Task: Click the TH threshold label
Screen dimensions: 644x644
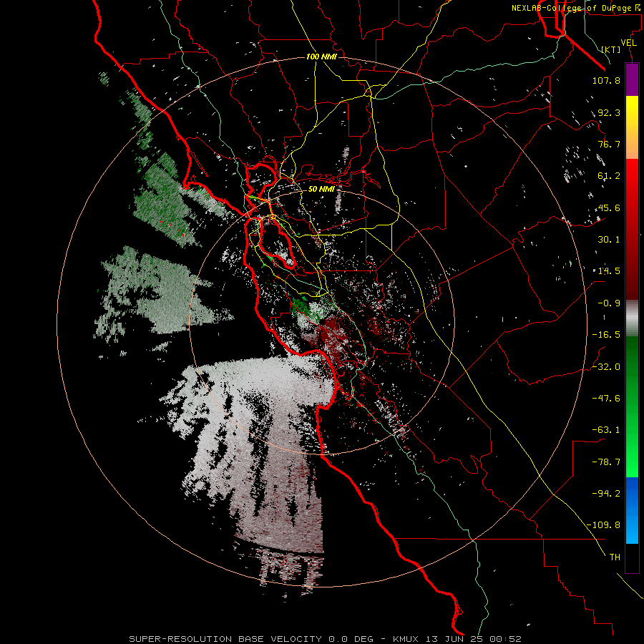Action: click(615, 557)
